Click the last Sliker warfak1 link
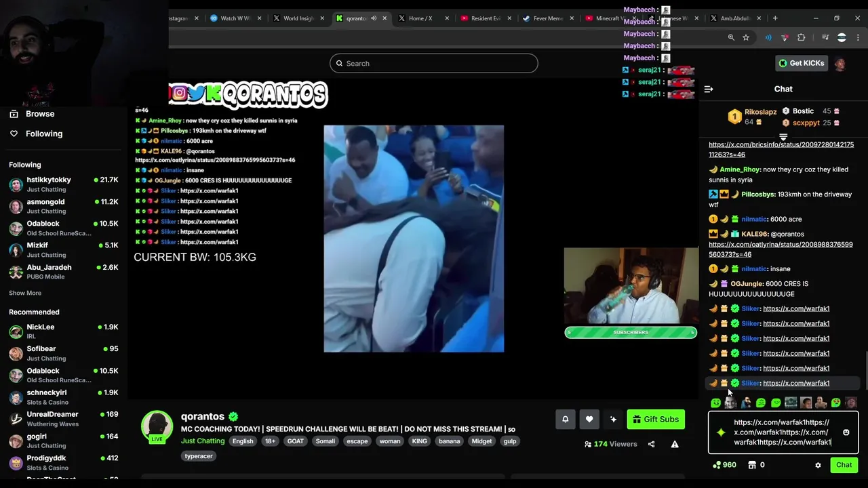The width and height of the screenshot is (868, 488). click(796, 383)
